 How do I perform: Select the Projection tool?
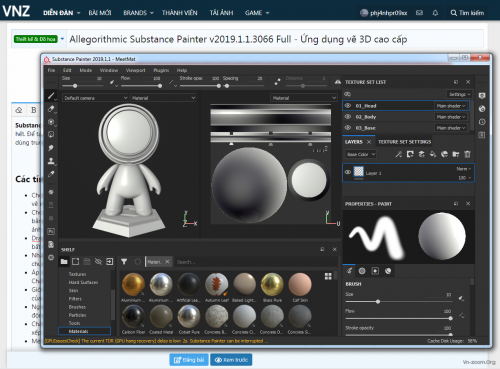(x=51, y=122)
